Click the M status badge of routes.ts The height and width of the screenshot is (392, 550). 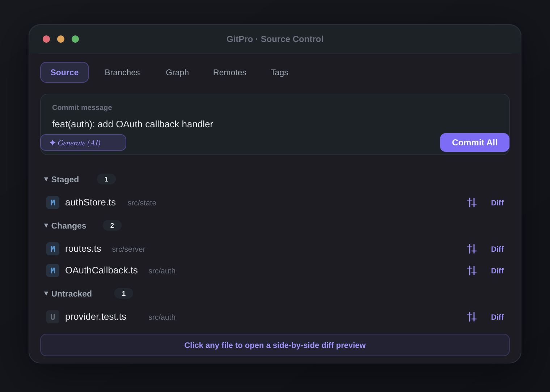tap(53, 249)
